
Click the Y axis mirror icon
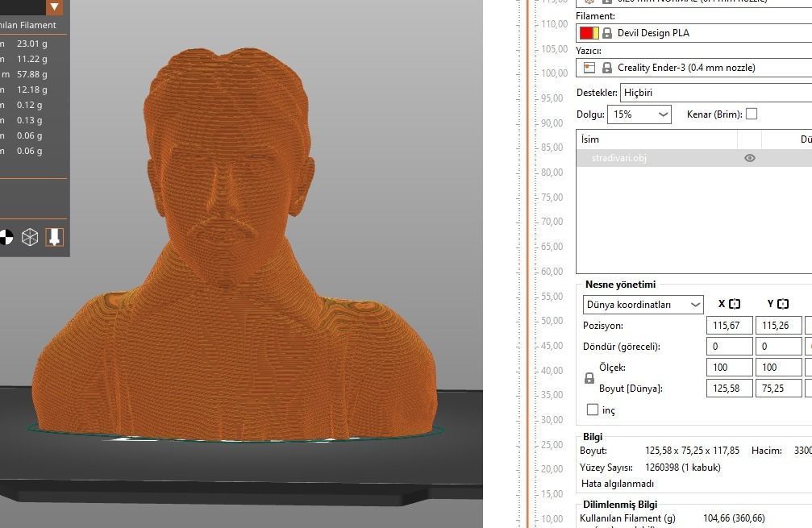[783, 304]
